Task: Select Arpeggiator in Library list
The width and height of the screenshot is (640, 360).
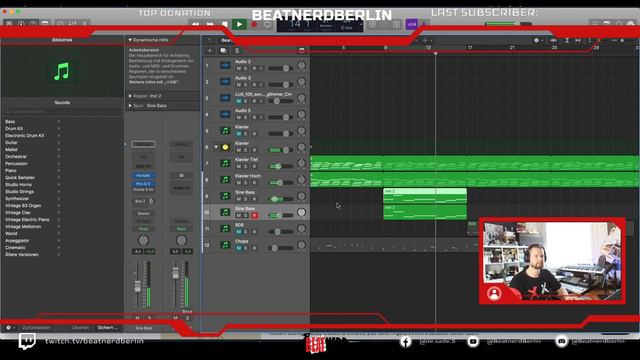Action: (17, 240)
